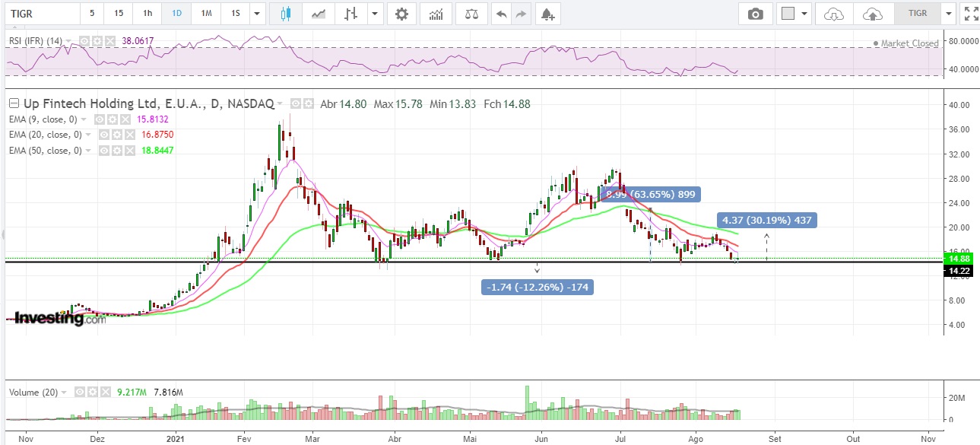This screenshot has width=980, height=445.
Task: Expand more time intervals dropdown after 1S
Action: [x=258, y=14]
